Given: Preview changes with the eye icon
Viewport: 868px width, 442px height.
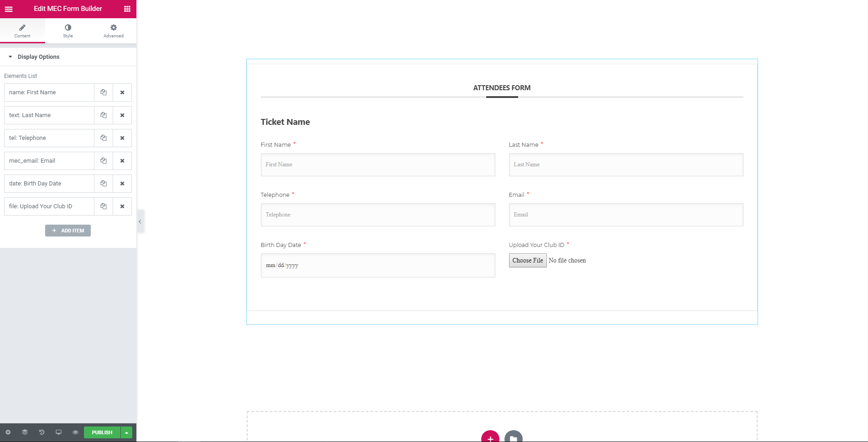Looking at the screenshot, I should (x=75, y=432).
